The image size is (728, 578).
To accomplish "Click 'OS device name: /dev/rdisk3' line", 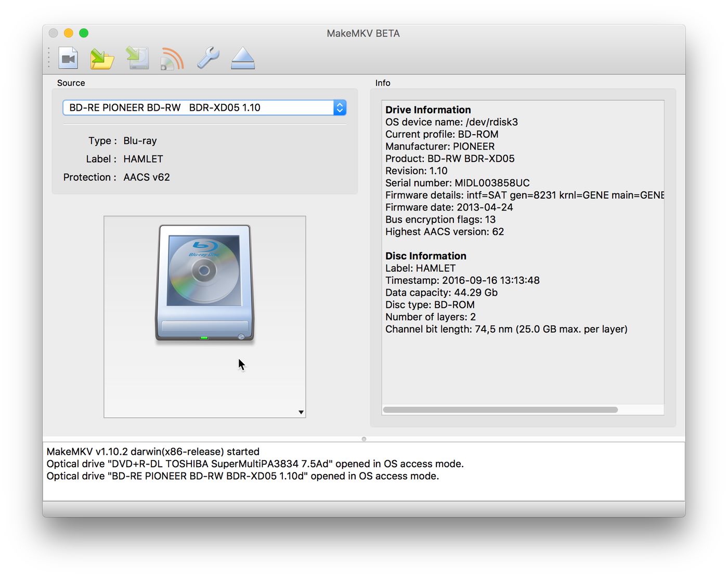I will click(x=451, y=122).
